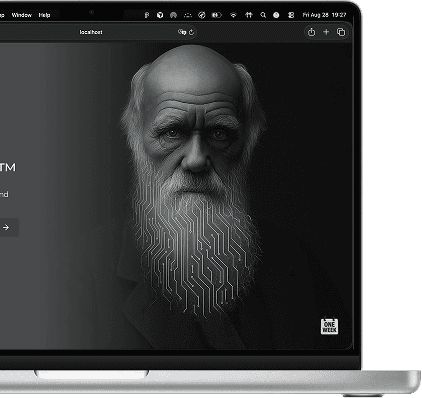Click the double up-arrows menu bar icon
Viewport: 422px width, 398px height.
click(249, 15)
